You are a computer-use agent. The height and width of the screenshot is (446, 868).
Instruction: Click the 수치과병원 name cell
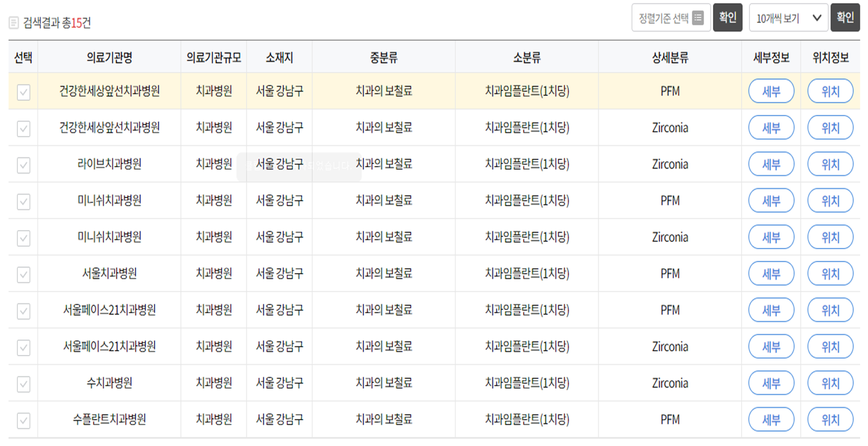coord(109,383)
